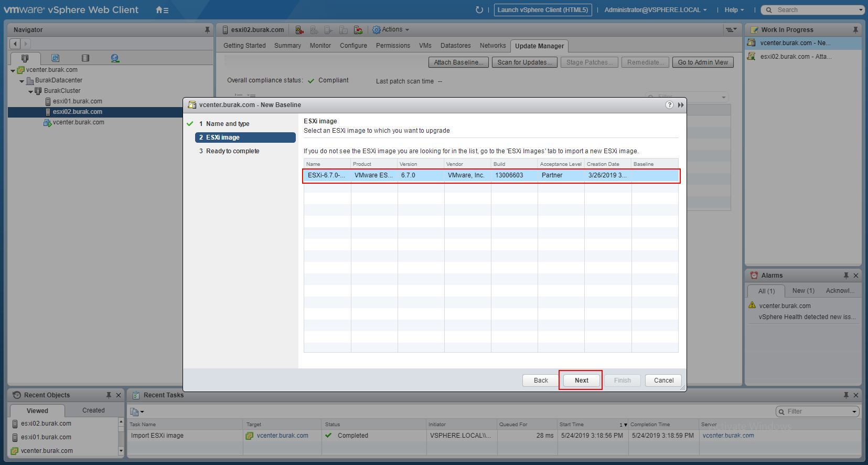868x465 pixels.
Task: Open Hosts and Clusters navigator tab
Action: (25, 58)
